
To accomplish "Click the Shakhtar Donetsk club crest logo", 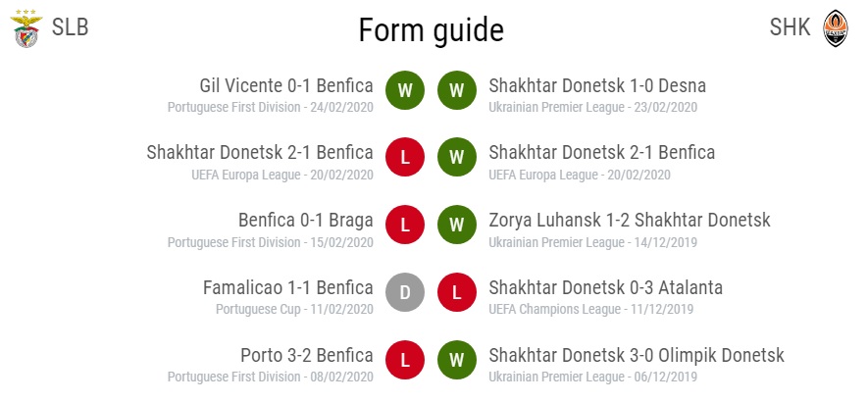I will [836, 28].
